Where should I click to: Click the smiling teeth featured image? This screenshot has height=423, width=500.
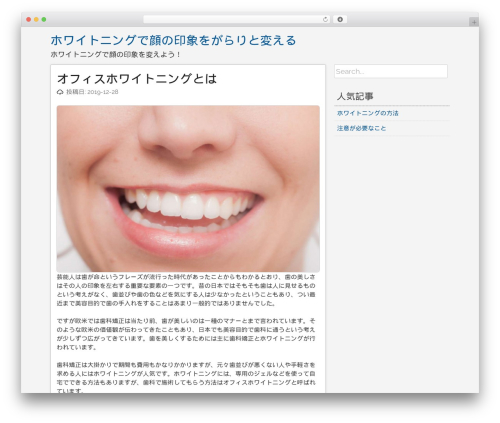click(188, 189)
